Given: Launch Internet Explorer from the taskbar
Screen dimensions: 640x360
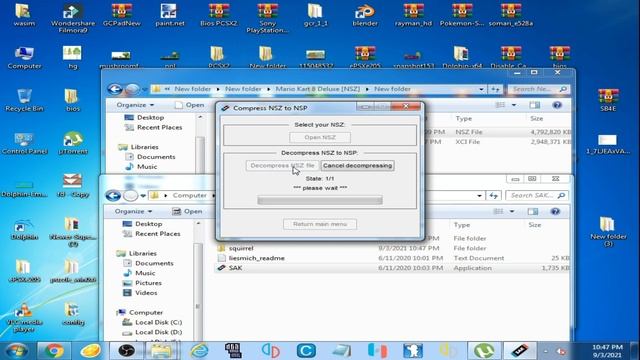Looking at the screenshot, I should tap(199, 351).
